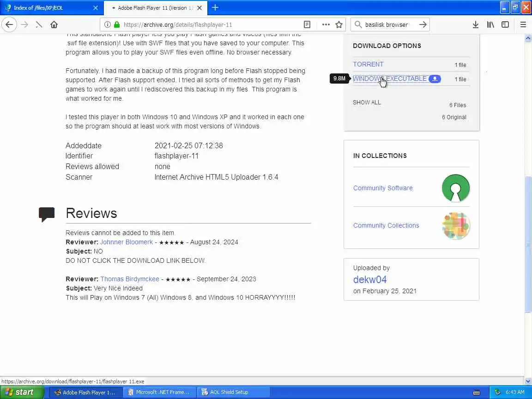Viewport: 532px width, 399px height.
Task: Click the "6 Original" files text
Action: pos(454,117)
